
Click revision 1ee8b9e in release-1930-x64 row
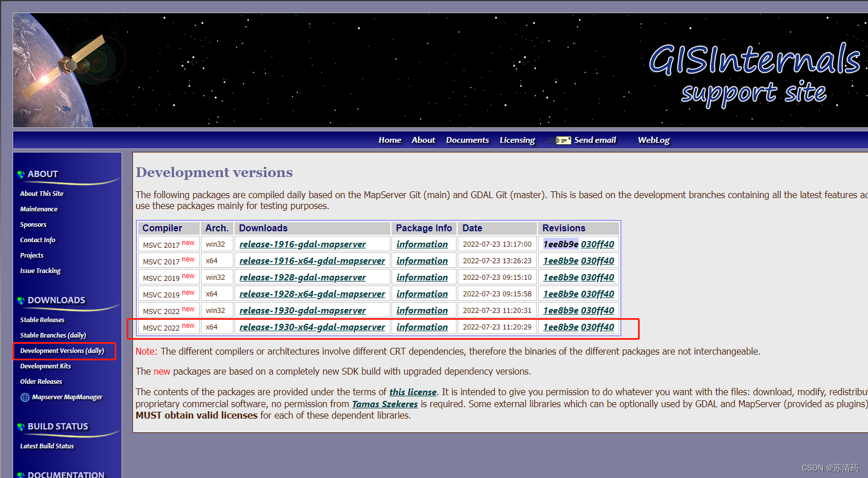[561, 327]
